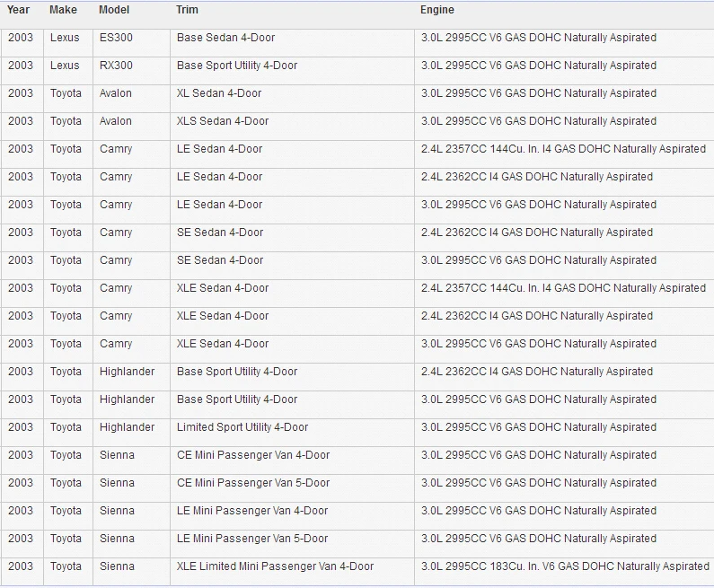Click Lexus in the ES300 row
714x588 pixels.
point(65,38)
